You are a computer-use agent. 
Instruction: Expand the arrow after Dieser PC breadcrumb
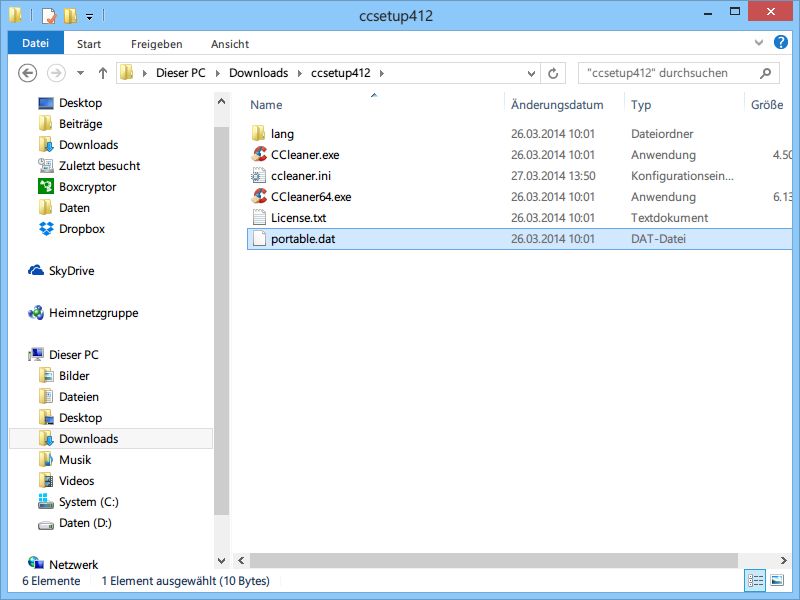pos(218,73)
